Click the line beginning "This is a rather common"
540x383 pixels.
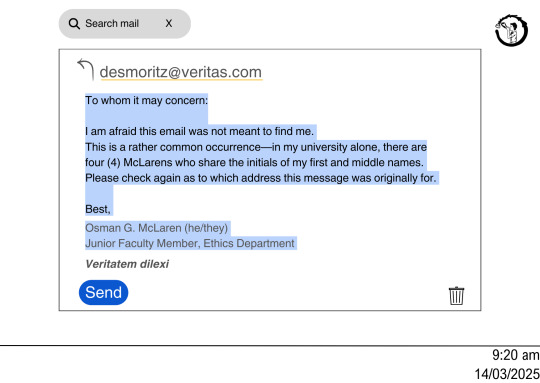coord(256,147)
